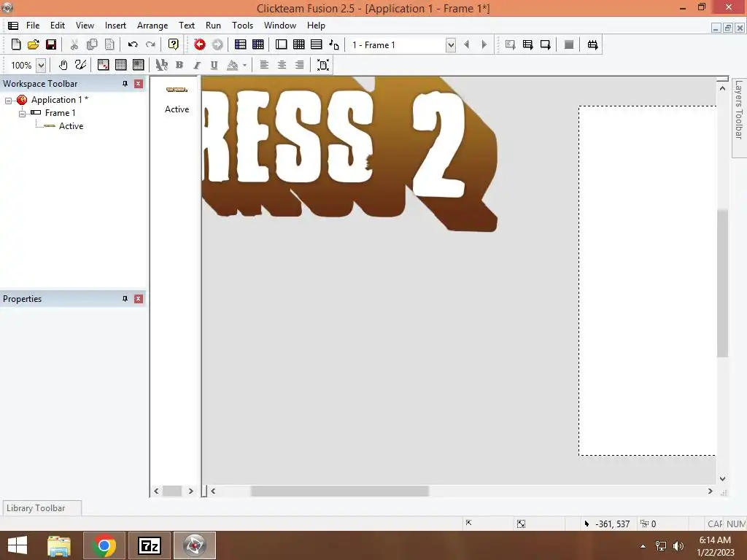Click the Paint Mode brush icon

point(80,65)
